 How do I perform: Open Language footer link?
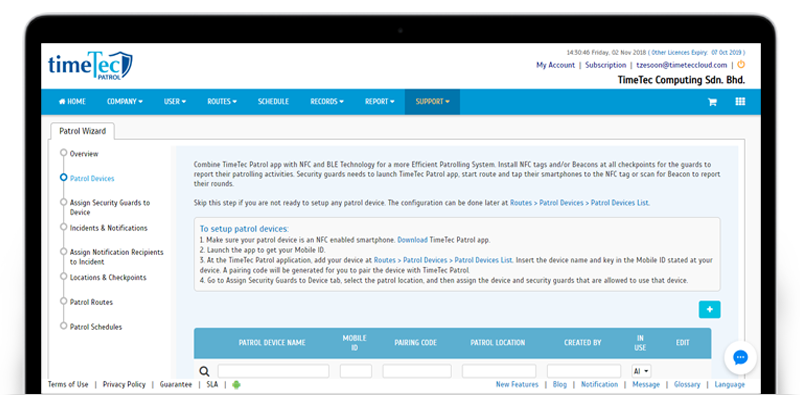730,384
